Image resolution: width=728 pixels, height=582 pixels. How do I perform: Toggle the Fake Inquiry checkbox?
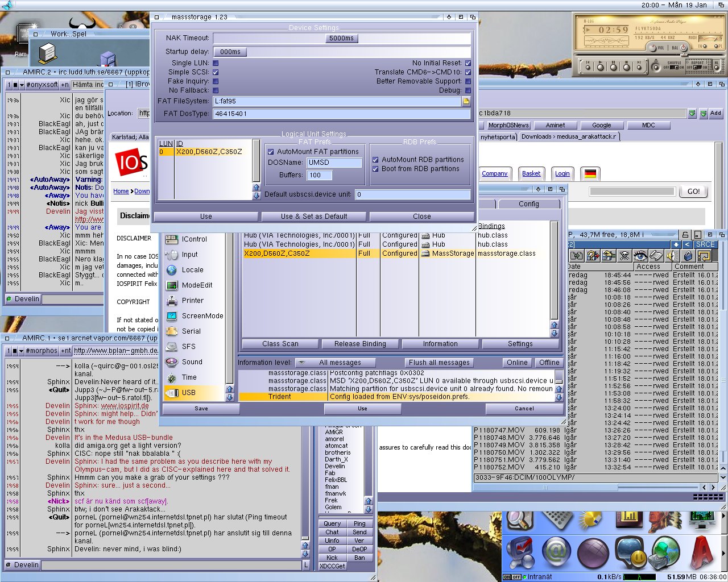[216, 81]
